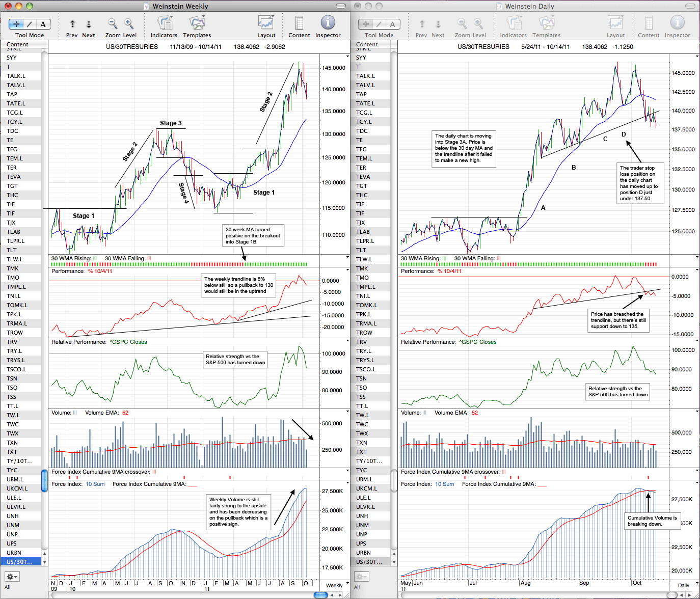Screen dimensions: 700x599
Task: Zoom in with plus magnifier in Weekly window
Action: (x=129, y=23)
